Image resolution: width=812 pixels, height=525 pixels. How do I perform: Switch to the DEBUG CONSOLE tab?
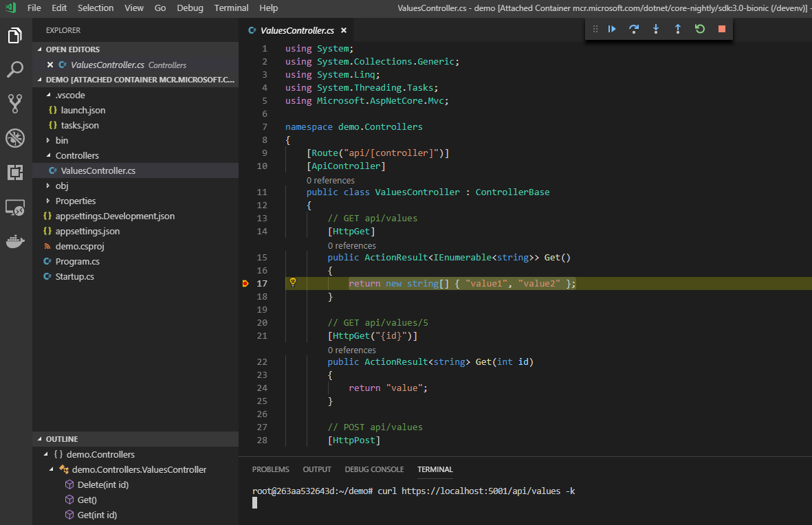[x=374, y=469]
